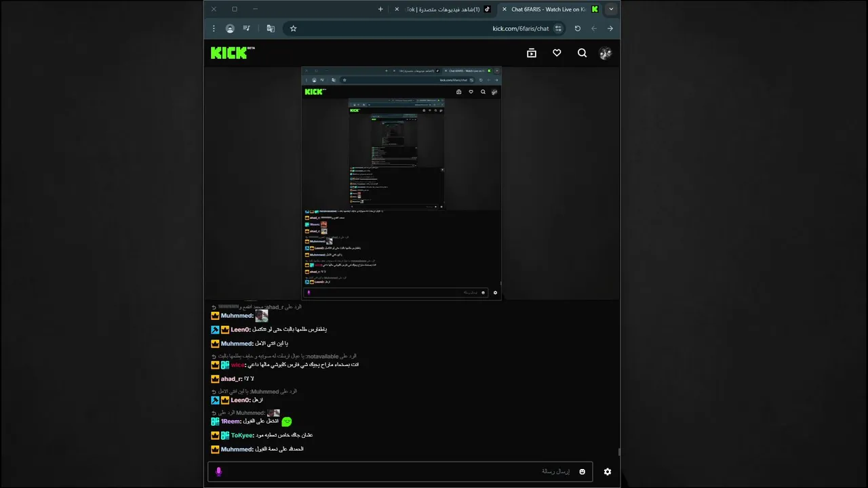Click the green emote in 1Reem's message
The height and width of the screenshot is (488, 868).
(286, 422)
